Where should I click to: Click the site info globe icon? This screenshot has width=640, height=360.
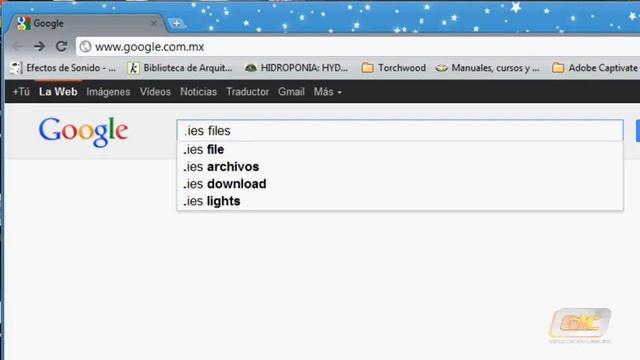tap(85, 47)
